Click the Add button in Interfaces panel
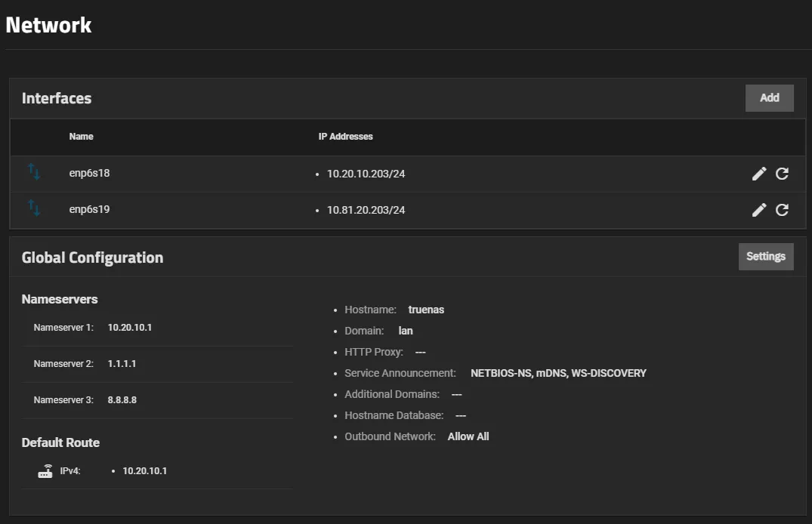 coord(770,97)
